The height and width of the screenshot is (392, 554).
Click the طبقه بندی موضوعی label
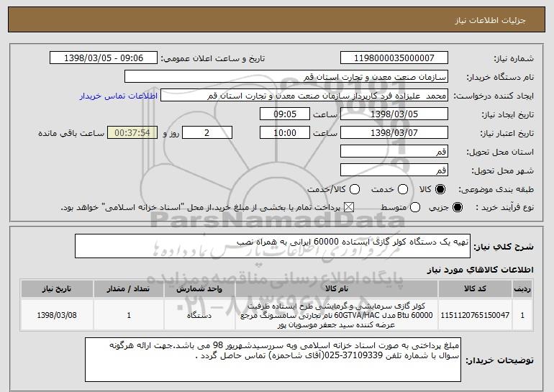[x=496, y=189]
